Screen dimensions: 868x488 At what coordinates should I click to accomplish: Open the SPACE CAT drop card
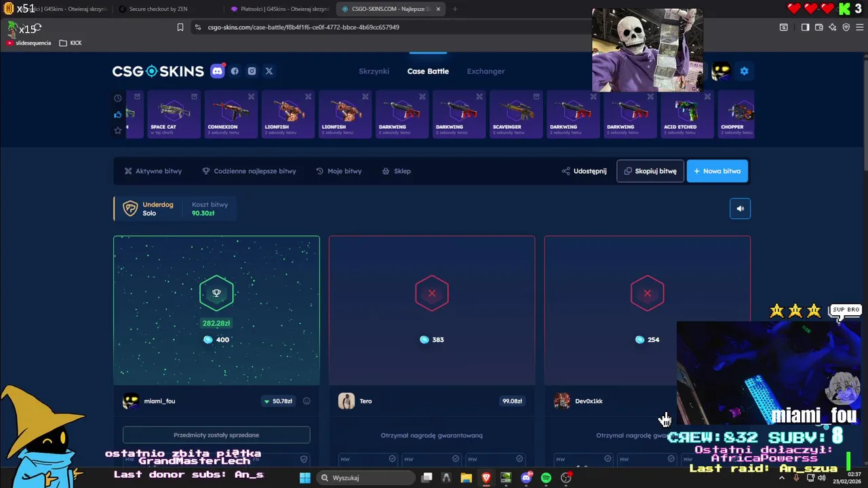pos(173,115)
